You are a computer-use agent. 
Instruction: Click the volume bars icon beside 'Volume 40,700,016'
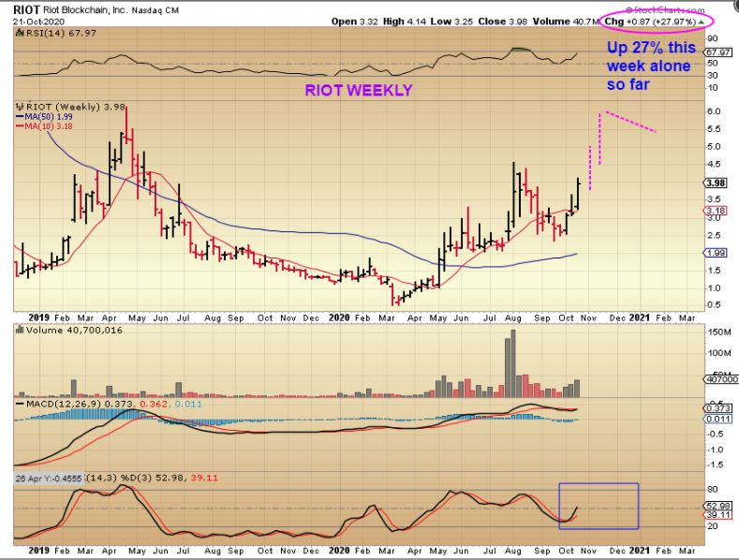click(20, 330)
